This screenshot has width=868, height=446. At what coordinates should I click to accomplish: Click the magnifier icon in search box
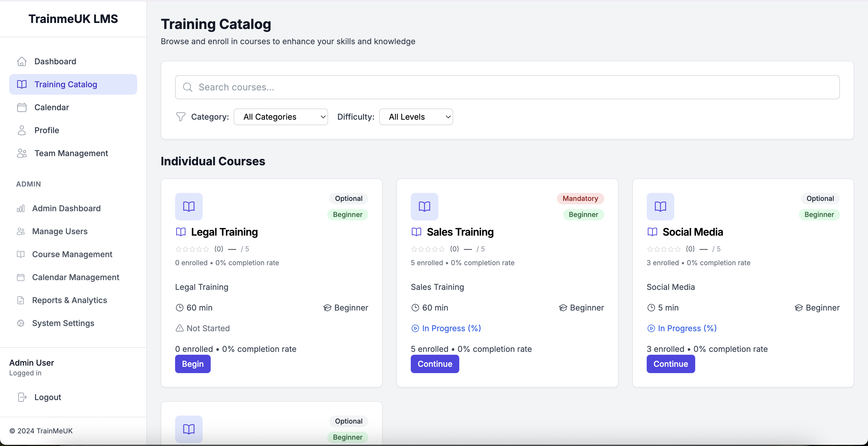click(x=187, y=87)
